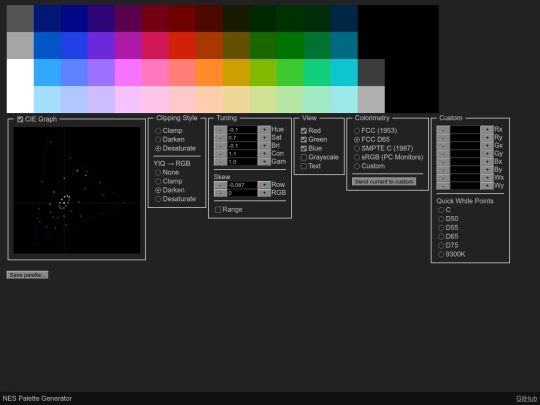Decrease the Bri tuning value
Image resolution: width=540 pixels, height=405 pixels.
[220, 145]
